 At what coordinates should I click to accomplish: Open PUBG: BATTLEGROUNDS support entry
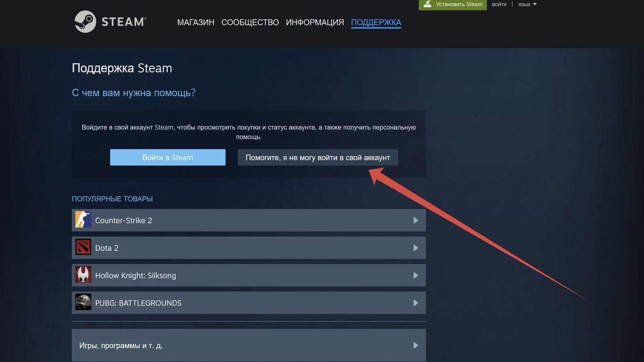click(x=249, y=303)
